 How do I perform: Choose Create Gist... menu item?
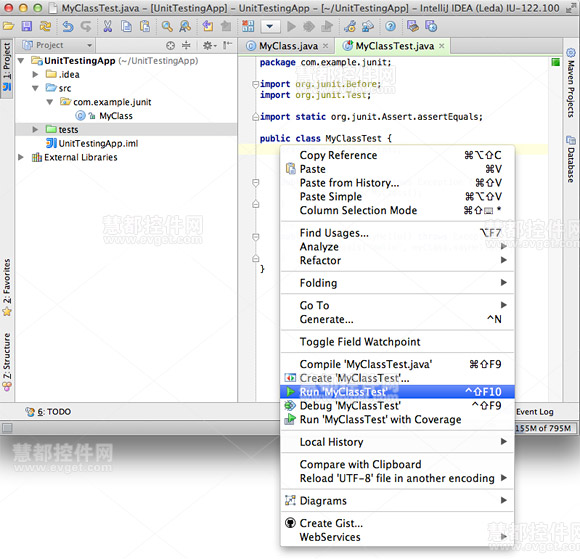(397, 523)
